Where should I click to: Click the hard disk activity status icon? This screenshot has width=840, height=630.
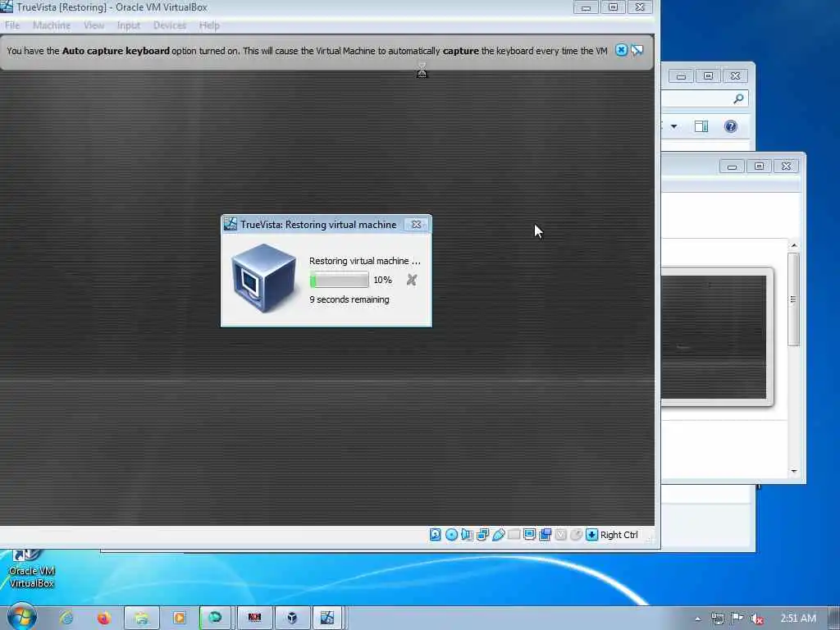[435, 535]
